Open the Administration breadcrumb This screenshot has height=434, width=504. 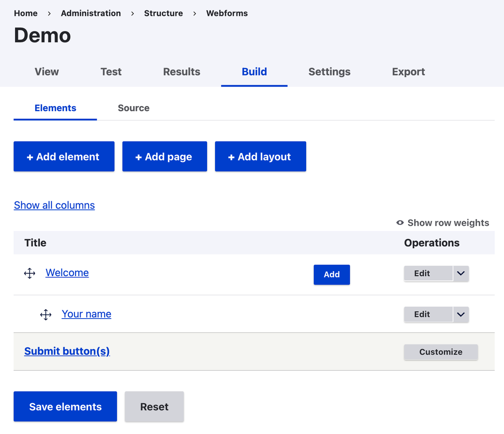point(91,13)
